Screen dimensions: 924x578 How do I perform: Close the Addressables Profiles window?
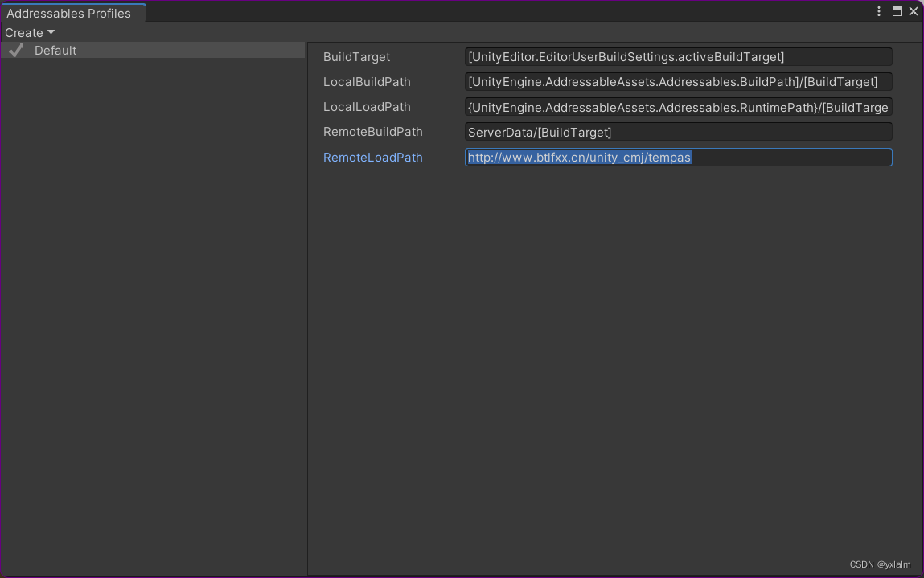click(x=914, y=11)
